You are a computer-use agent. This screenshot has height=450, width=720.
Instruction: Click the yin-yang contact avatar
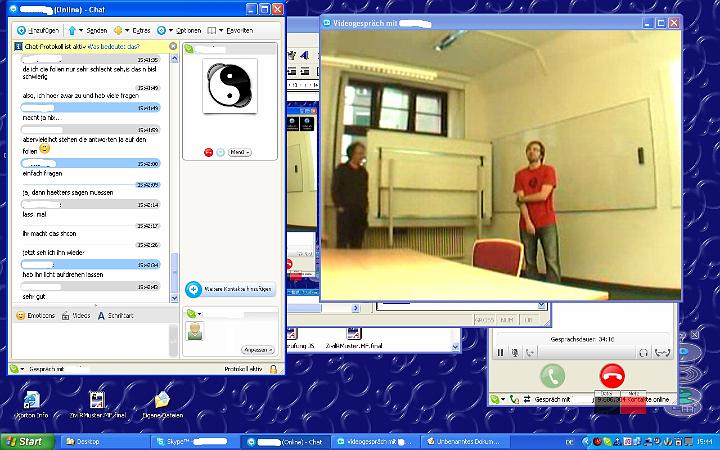[230, 86]
